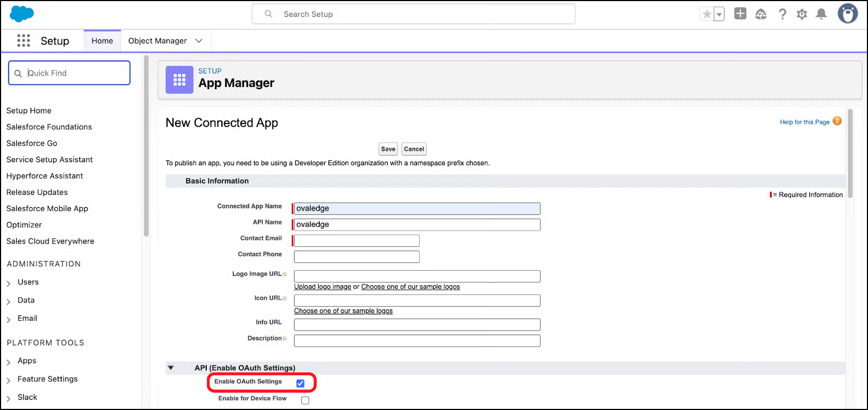Open the Object Manager tab dropdown chevron

(x=199, y=41)
